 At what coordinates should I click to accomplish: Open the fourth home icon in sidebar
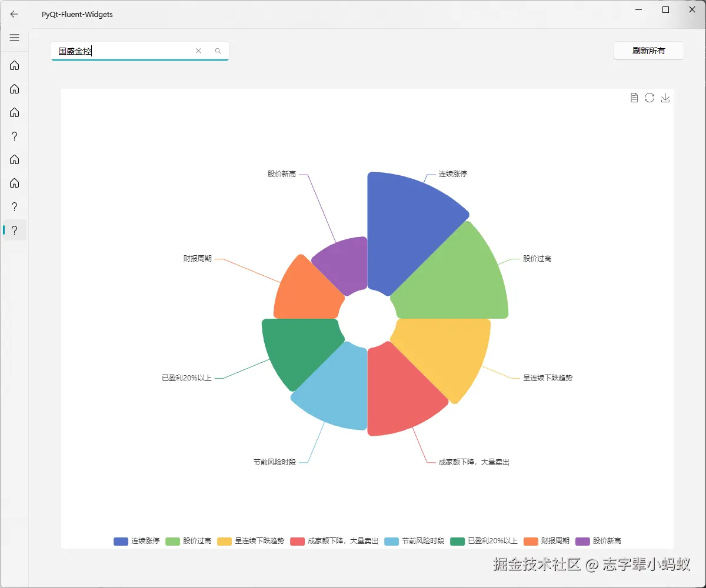pyautogui.click(x=15, y=159)
